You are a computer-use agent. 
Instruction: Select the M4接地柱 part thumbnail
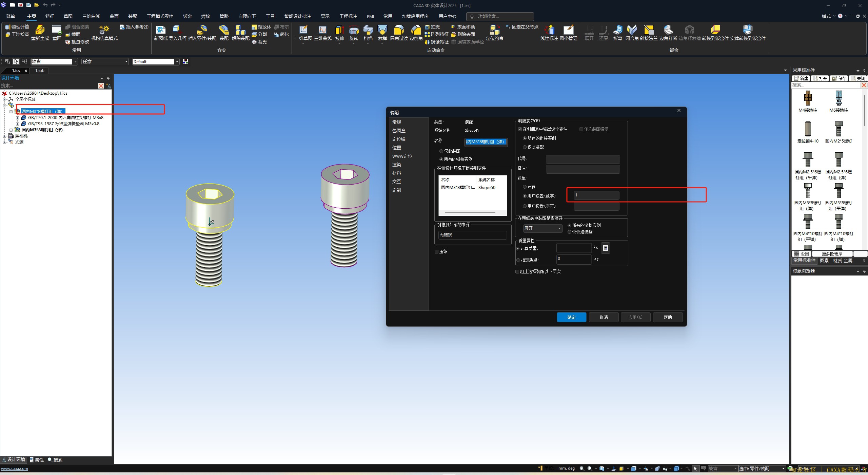tap(808, 98)
